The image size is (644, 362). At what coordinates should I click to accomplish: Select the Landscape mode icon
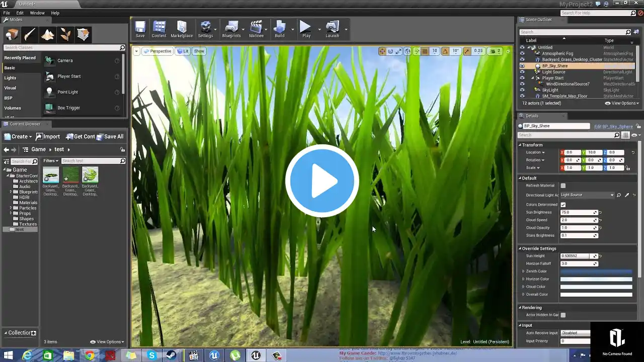pos(48,34)
